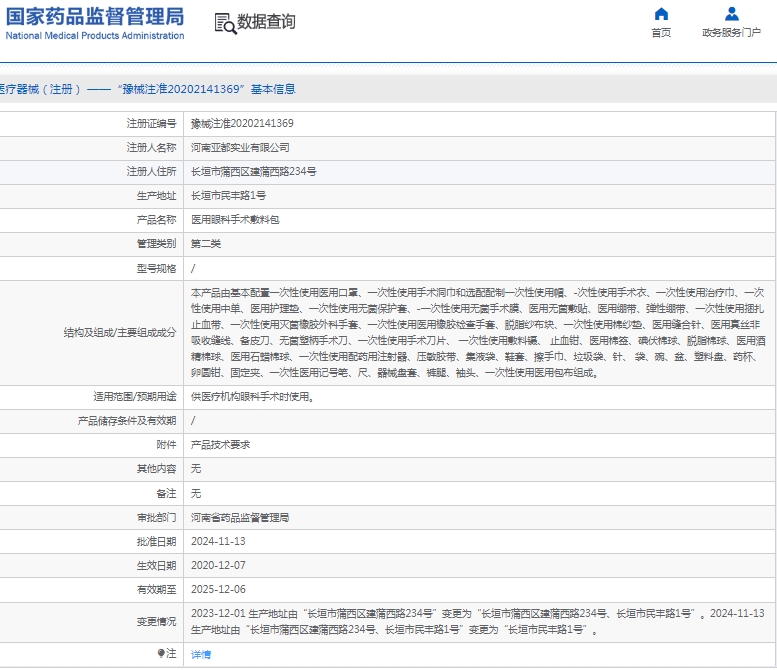Click the 数据查询 title text
This screenshot has width=777, height=670.
(x=266, y=22)
